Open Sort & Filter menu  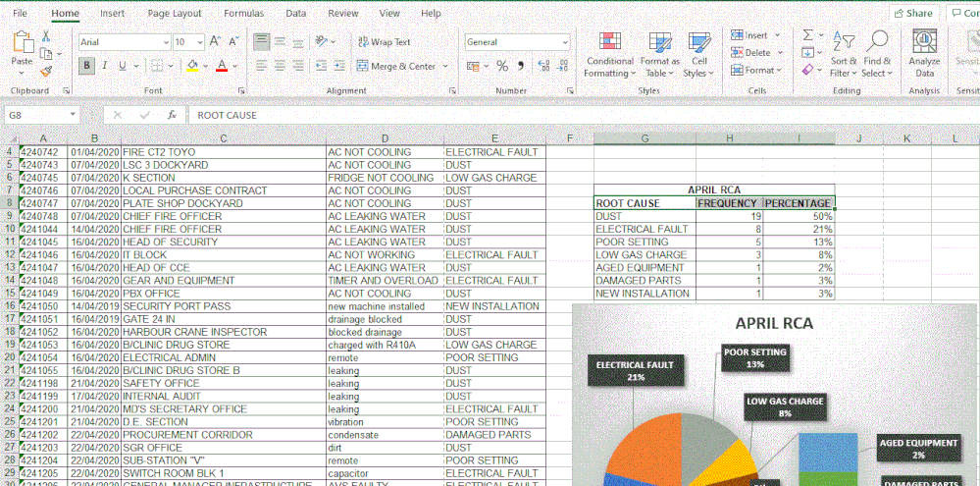(x=844, y=54)
